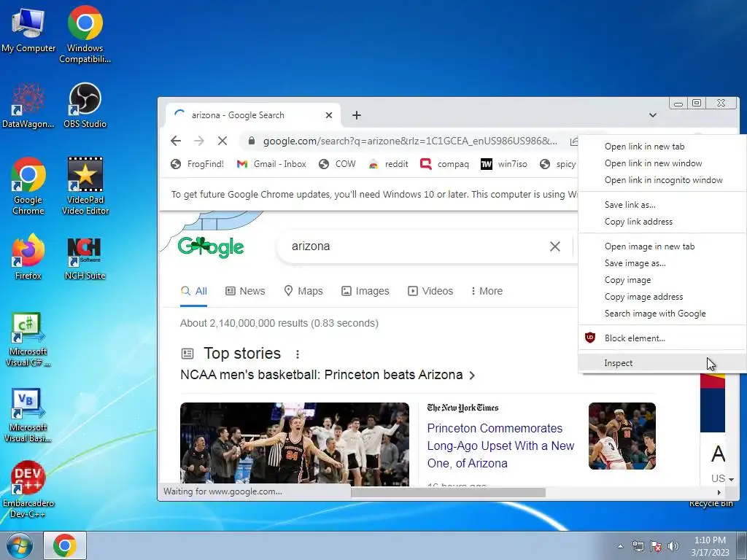Open Top stories three-dot options
The image size is (747, 560).
click(298, 354)
